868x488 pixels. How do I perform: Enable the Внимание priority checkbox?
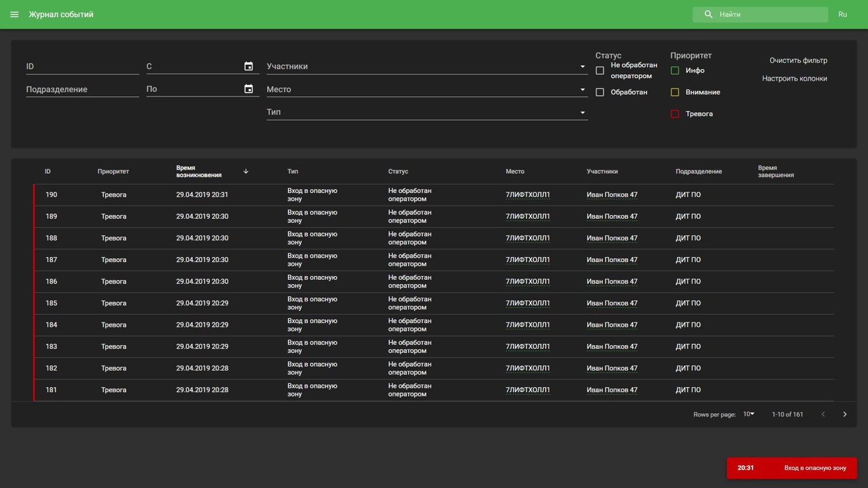[x=674, y=92]
